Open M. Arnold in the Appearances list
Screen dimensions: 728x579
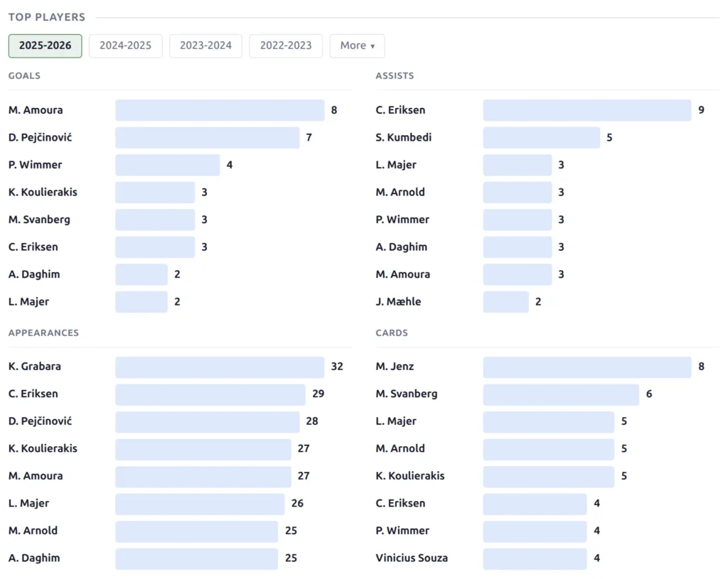33,530
